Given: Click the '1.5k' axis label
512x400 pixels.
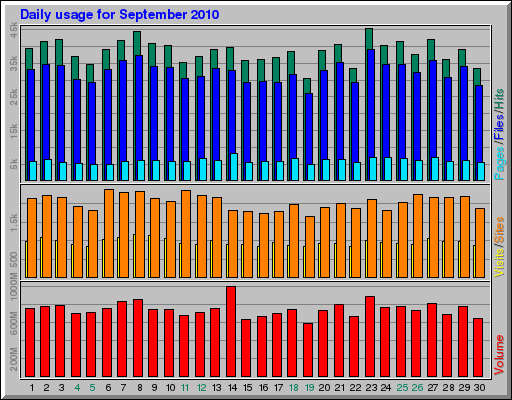Looking at the screenshot, I should [14, 223].
